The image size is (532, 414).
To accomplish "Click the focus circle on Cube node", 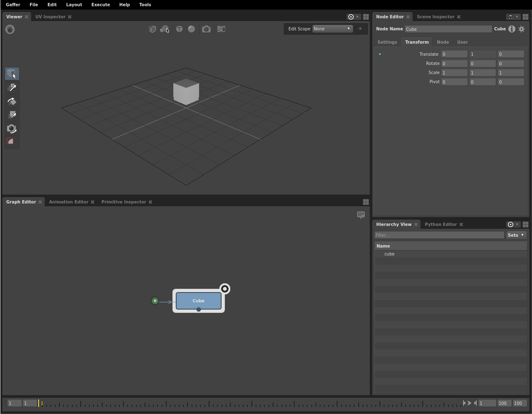I will 225,289.
